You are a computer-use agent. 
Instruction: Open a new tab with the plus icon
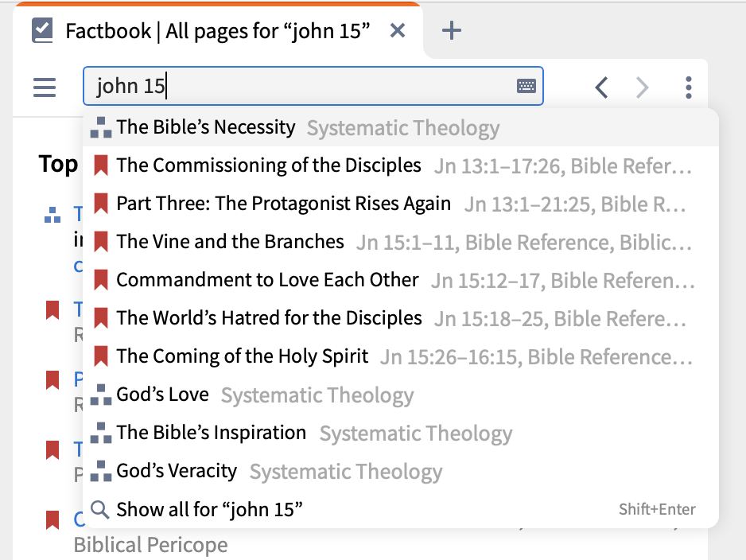[x=451, y=31]
